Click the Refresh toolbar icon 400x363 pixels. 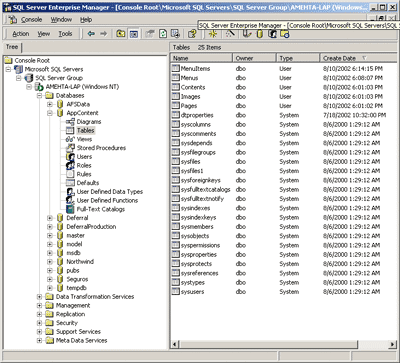point(163,34)
